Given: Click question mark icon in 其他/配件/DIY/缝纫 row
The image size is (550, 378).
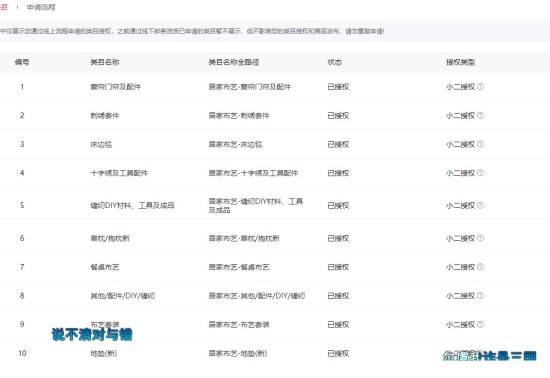Looking at the screenshot, I should tap(481, 296).
